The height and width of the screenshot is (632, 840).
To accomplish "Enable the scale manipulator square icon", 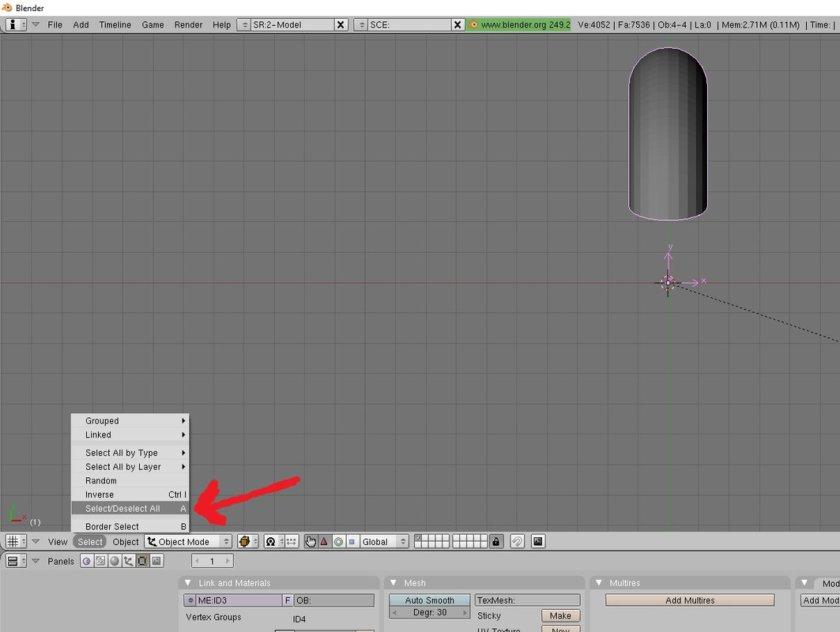I will pyautogui.click(x=352, y=541).
